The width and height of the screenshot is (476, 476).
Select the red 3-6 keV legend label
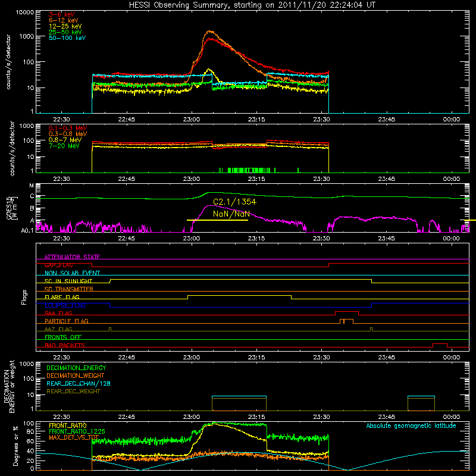point(61,14)
